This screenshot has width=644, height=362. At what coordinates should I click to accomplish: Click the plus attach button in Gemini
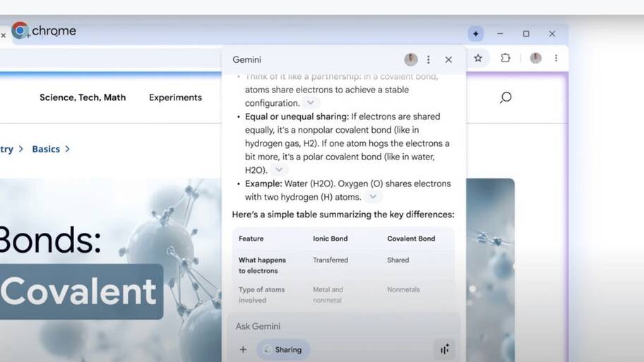pyautogui.click(x=243, y=350)
